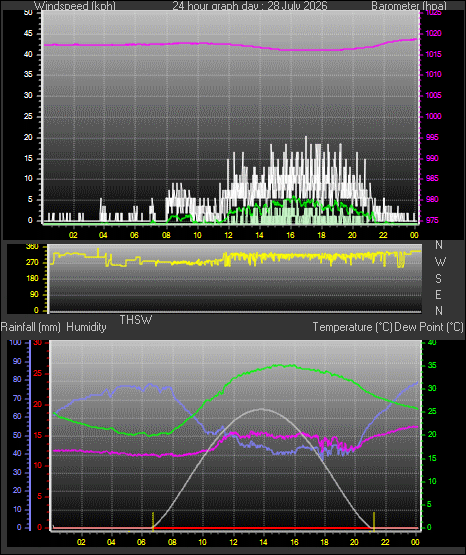Viewport: 466px width, 555px height.
Task: Click red 25 on the rainfall scale
Action: pos(38,374)
